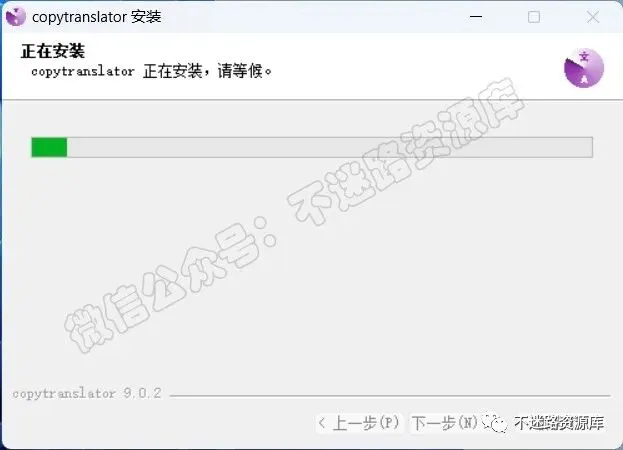623x450 pixels.
Task: Click the 'copytranslator 正在安装，请等候。' message
Action: coord(152,71)
